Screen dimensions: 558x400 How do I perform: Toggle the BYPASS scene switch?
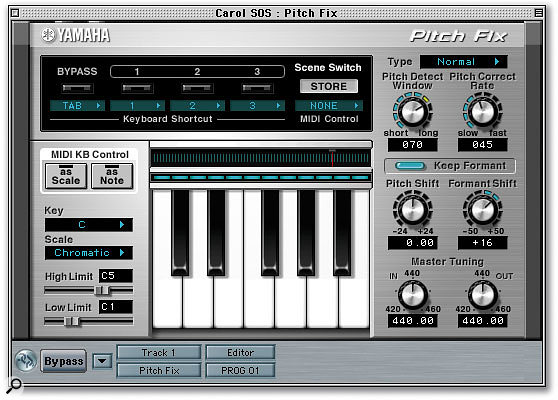pyautogui.click(x=77, y=88)
